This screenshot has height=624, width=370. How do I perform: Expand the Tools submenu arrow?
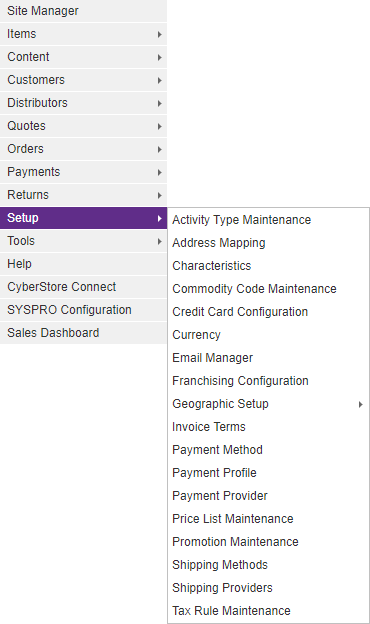pyautogui.click(x=160, y=241)
